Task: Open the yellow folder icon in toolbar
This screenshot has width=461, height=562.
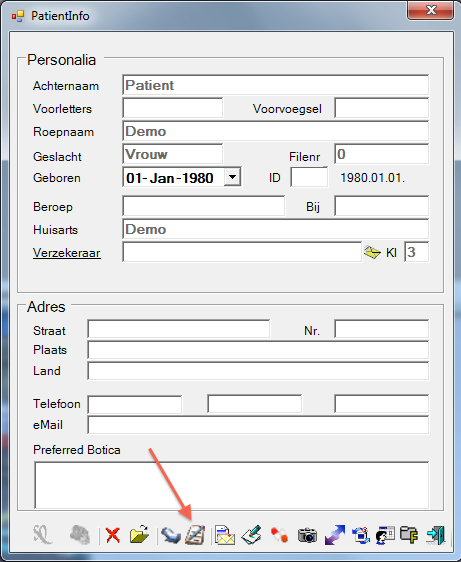Action: point(139,535)
